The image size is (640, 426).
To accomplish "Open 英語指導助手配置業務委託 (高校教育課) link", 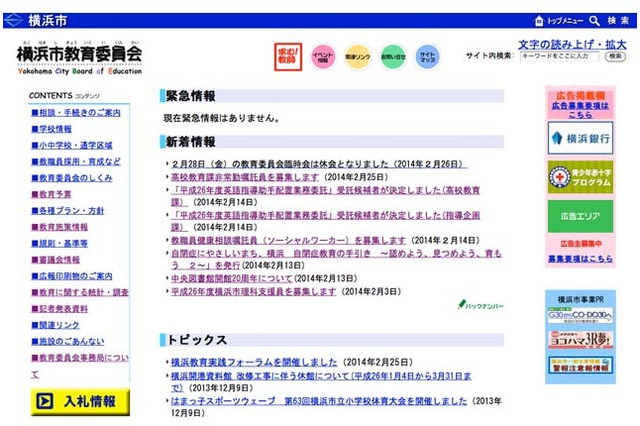I will pos(325,191).
